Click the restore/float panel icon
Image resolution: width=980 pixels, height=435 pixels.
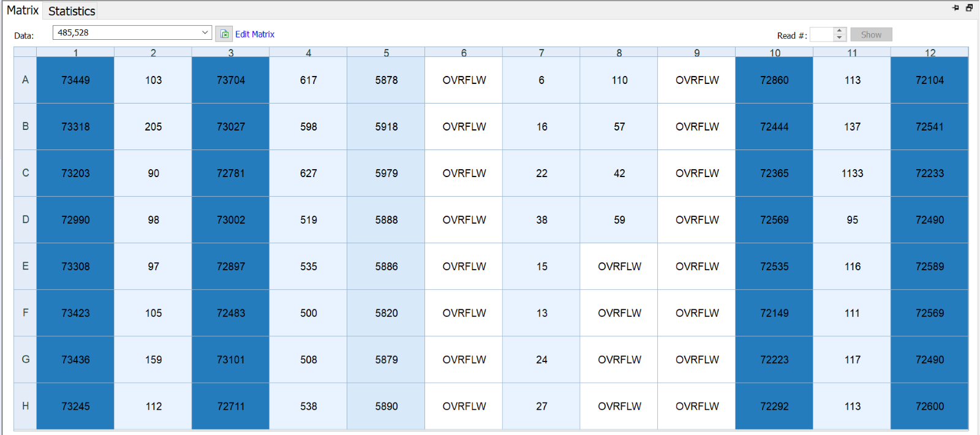[969, 8]
